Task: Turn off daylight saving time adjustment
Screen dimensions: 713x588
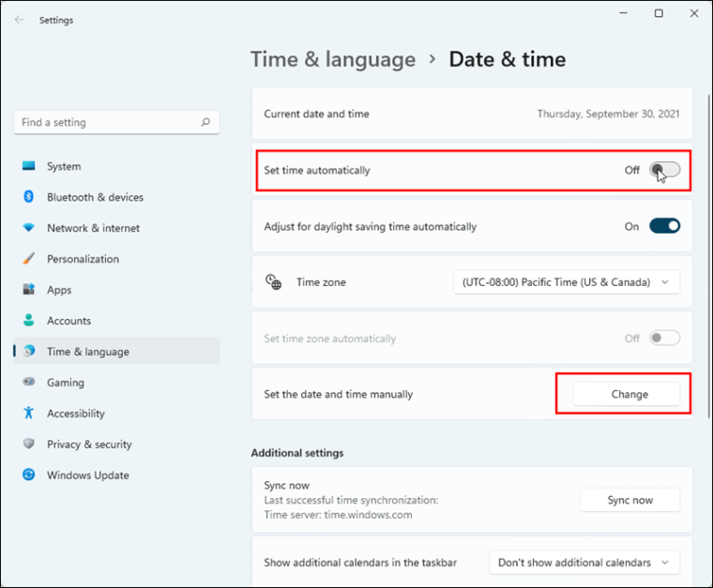Action: click(664, 226)
